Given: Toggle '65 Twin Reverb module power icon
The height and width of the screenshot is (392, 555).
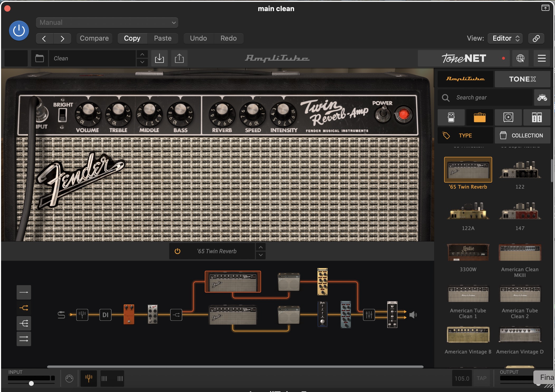Looking at the screenshot, I should click(x=178, y=251).
